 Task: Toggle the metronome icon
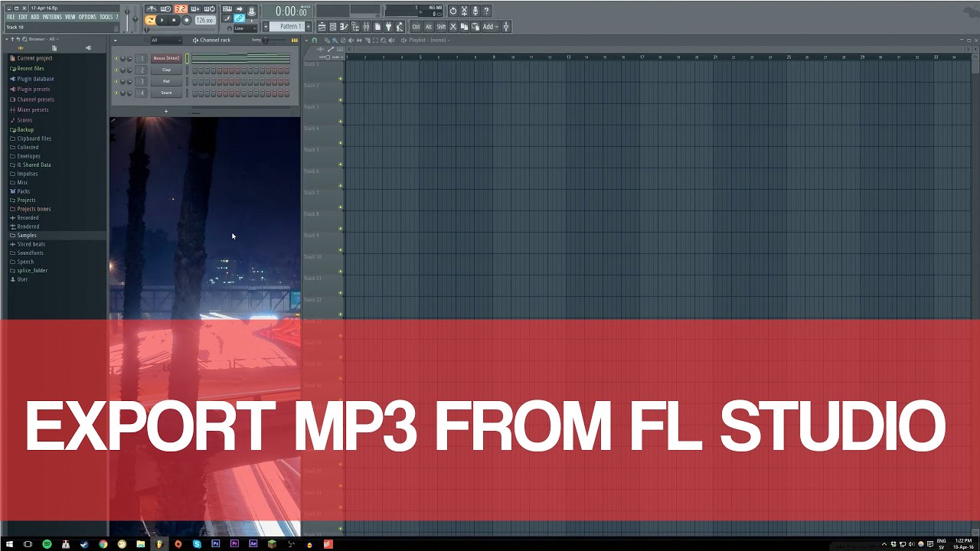point(151,9)
